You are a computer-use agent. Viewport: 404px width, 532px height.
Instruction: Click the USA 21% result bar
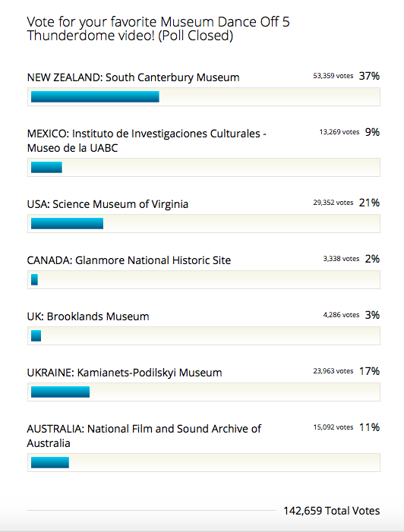tap(204, 224)
